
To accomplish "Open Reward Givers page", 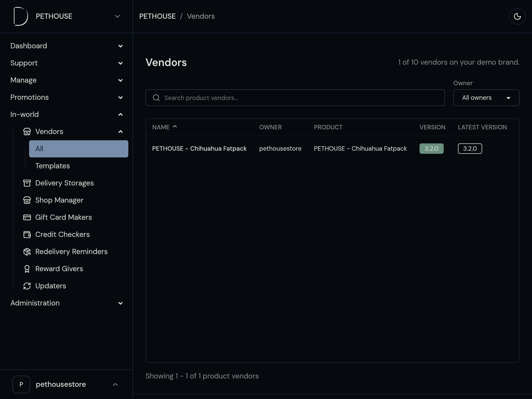I will [x=59, y=269].
